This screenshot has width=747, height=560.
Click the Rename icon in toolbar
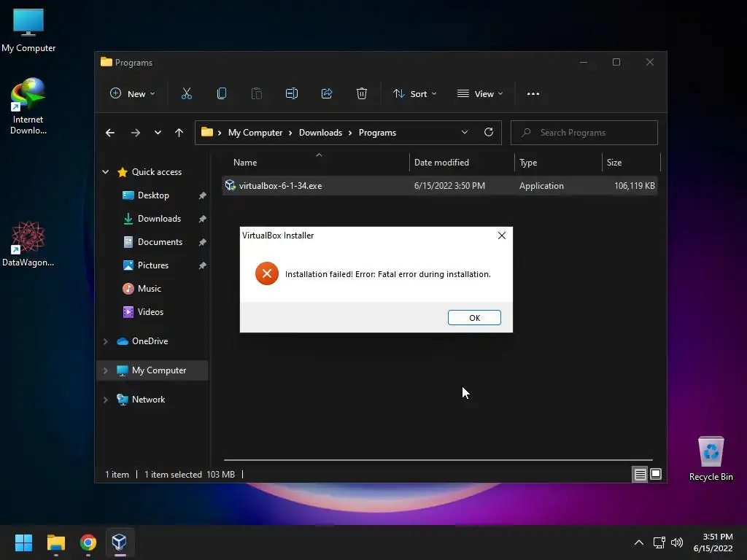coord(292,94)
